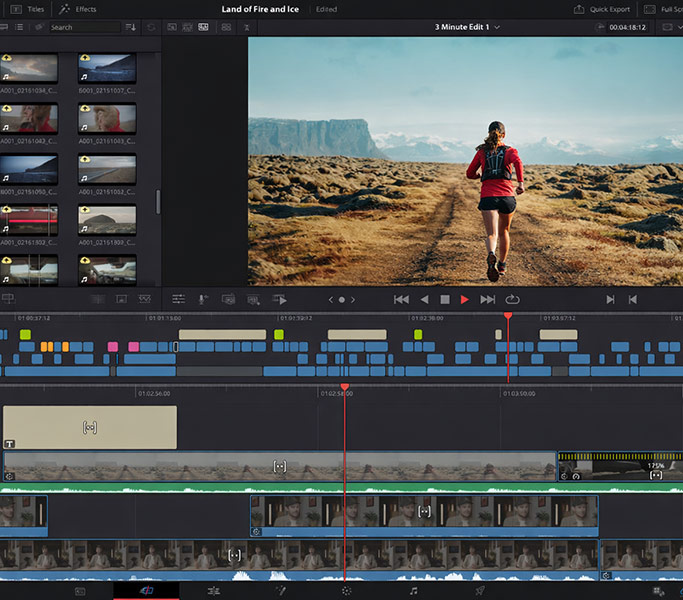The image size is (683, 600).
Task: Click the append/source overwrite icon
Action: coord(279,299)
